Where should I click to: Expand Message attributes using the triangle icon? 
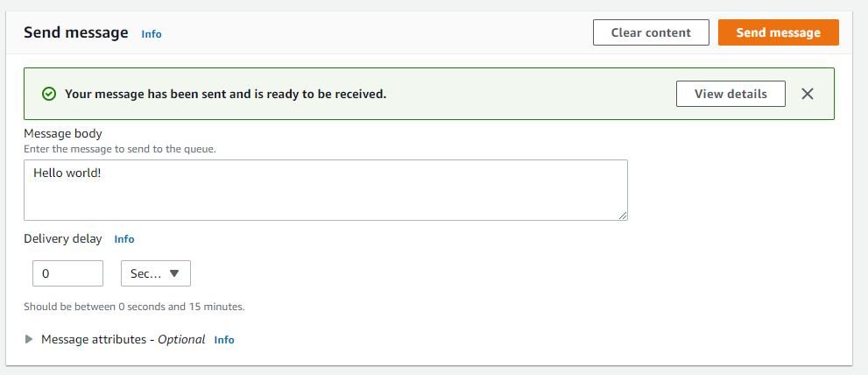click(x=29, y=340)
